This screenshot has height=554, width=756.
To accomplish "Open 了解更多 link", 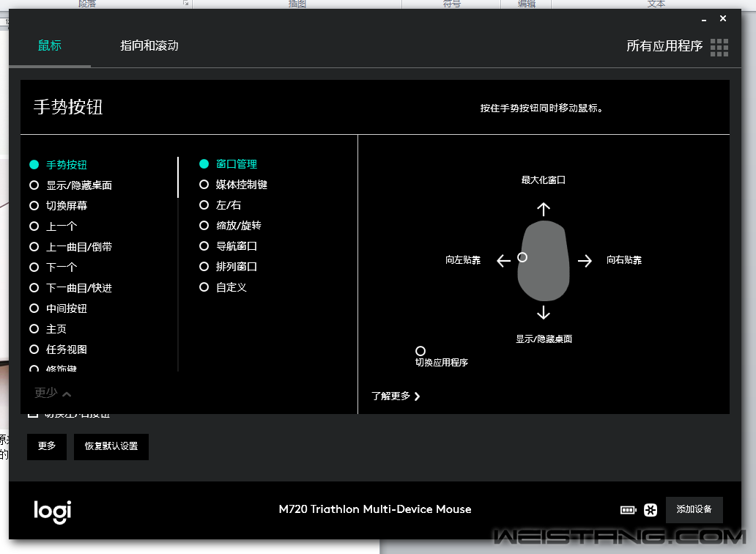I will click(x=396, y=396).
